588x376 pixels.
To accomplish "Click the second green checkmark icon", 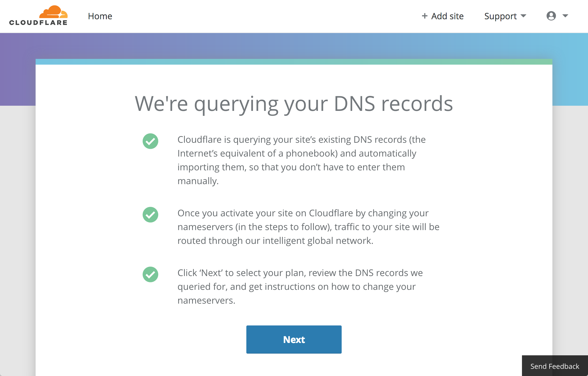I will [151, 214].
